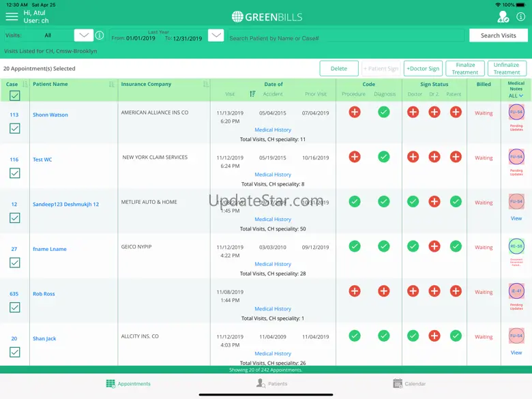This screenshot has width=532, height=399.
Task: Uncheck case 27 checkbox
Action: (x=14, y=263)
